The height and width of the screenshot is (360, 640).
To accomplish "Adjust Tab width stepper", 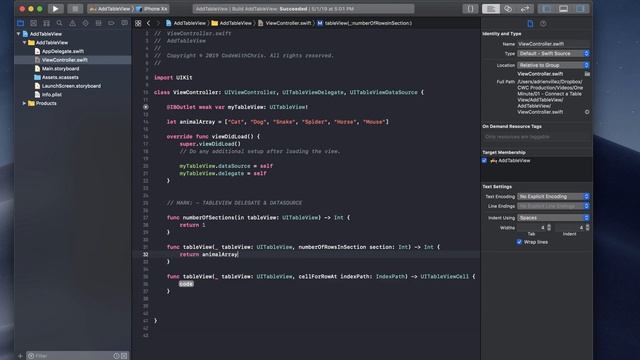I will pyautogui.click(x=549, y=227).
